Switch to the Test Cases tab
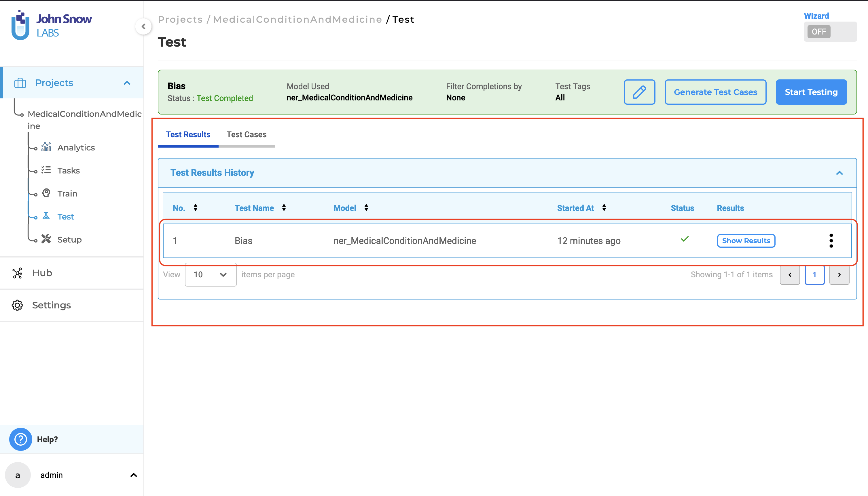Screen dimensions: 868x496 tap(246, 134)
